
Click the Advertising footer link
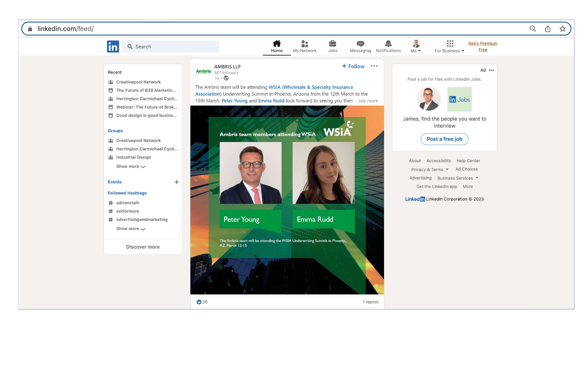click(420, 178)
